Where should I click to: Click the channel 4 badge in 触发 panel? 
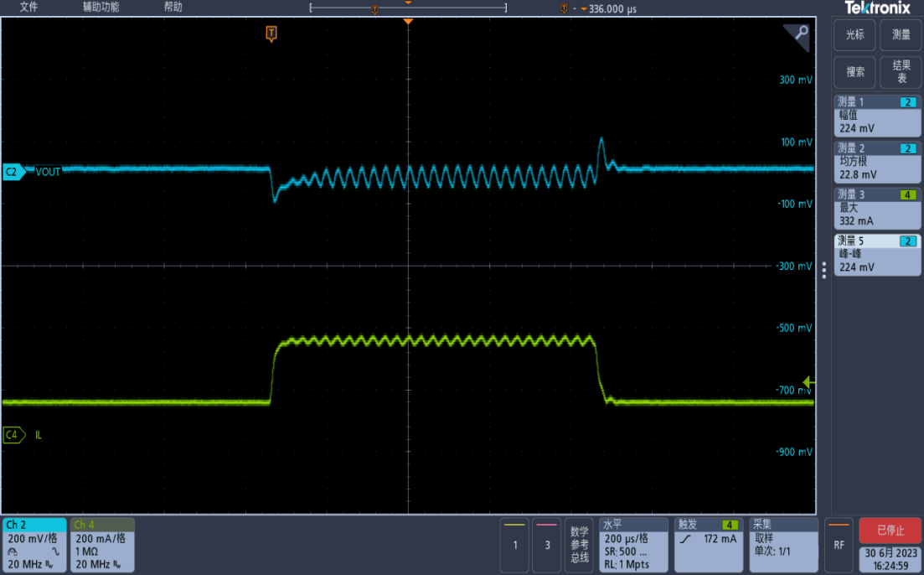(x=730, y=525)
